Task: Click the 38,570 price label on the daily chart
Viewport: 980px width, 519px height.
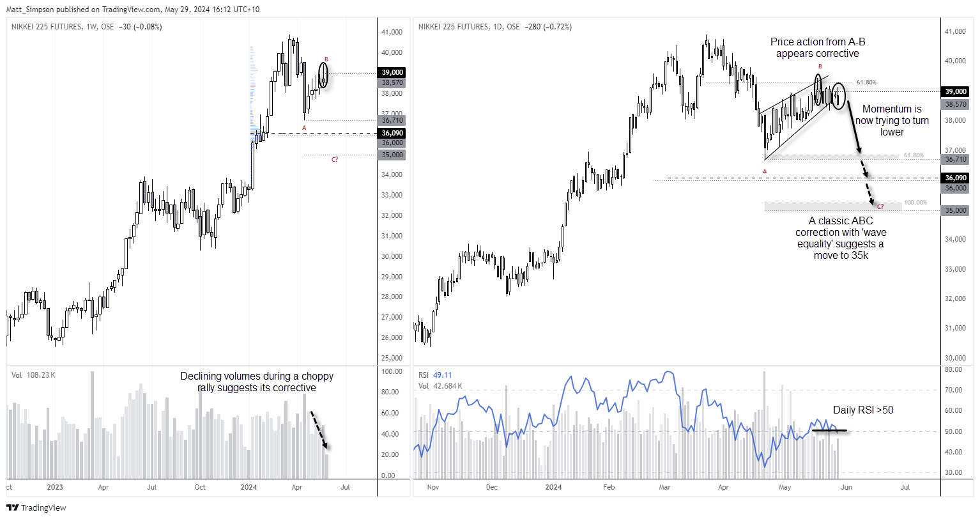Action: (956, 104)
